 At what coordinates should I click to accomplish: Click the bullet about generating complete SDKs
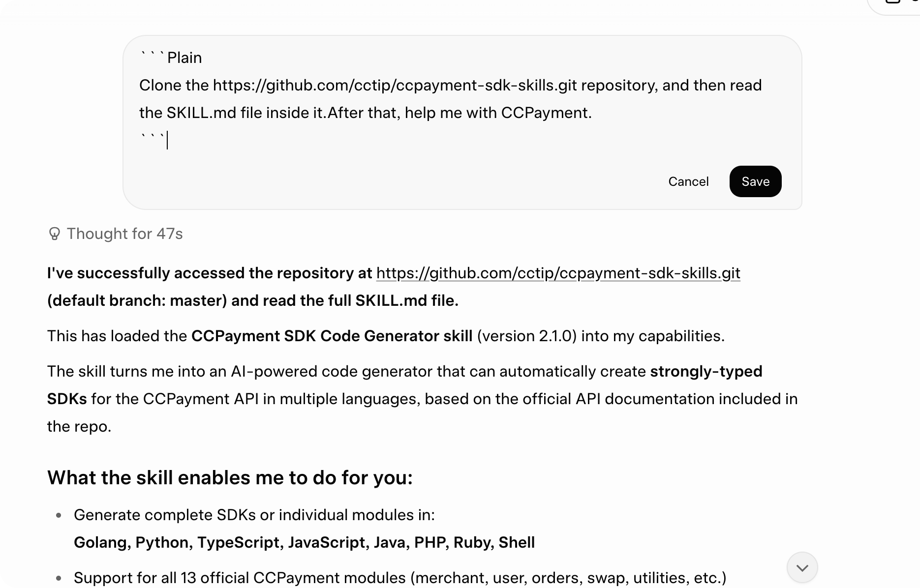point(254,515)
